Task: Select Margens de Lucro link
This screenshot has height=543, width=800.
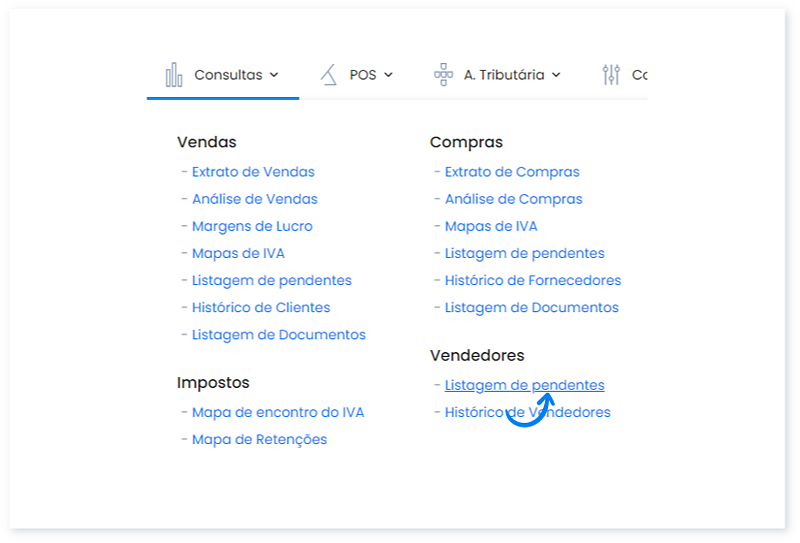Action: (252, 226)
